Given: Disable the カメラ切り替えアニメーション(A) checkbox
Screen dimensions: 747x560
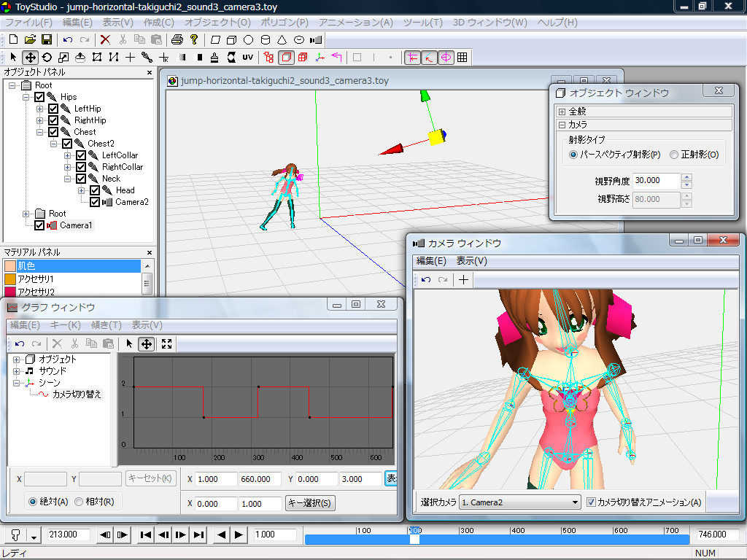Looking at the screenshot, I should pos(592,502).
